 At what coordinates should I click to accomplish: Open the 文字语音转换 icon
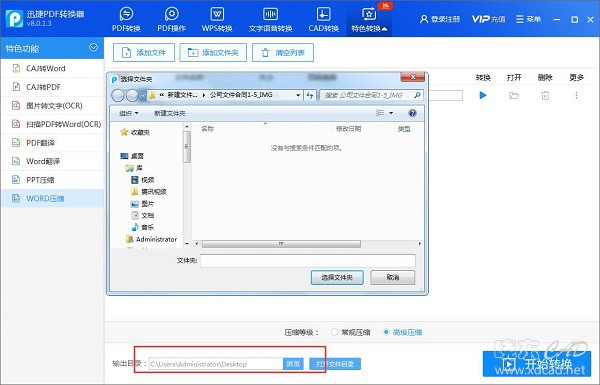[270, 19]
